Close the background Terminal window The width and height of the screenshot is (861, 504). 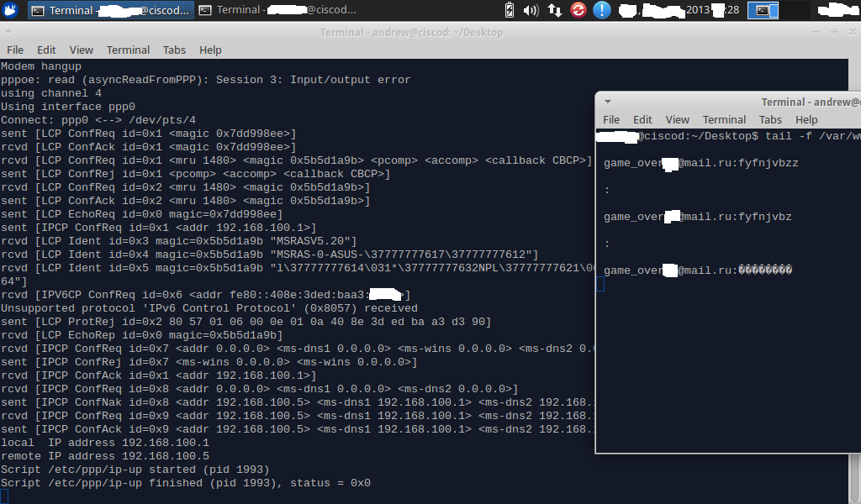point(853,33)
